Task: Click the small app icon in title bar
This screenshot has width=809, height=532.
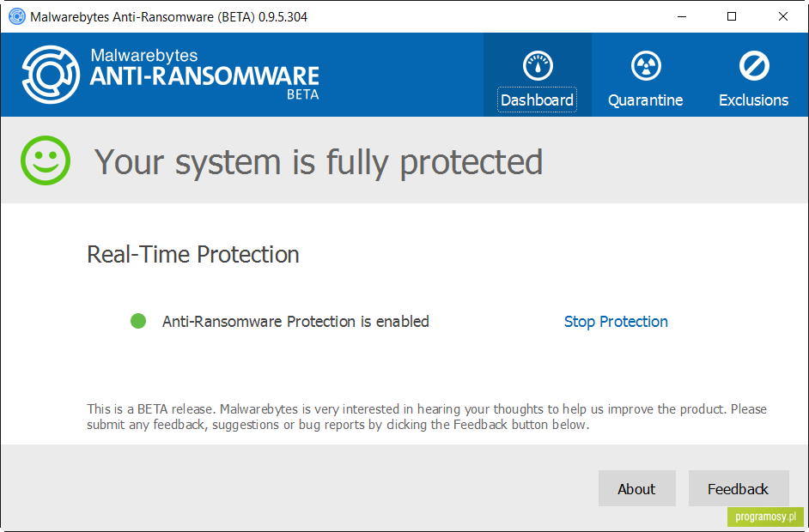Action: click(17, 16)
